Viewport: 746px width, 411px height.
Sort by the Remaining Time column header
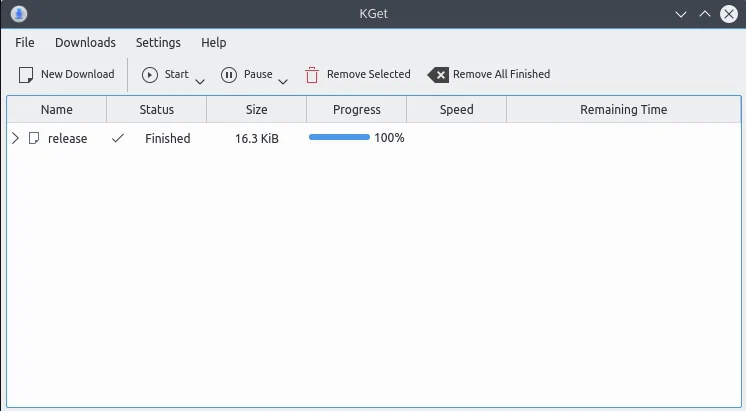tap(624, 109)
